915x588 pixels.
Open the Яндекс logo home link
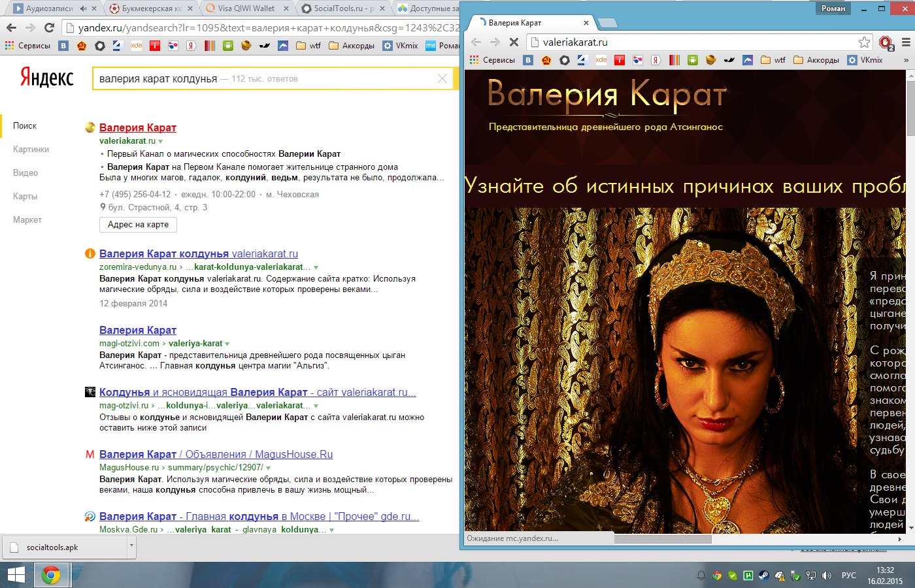47,78
